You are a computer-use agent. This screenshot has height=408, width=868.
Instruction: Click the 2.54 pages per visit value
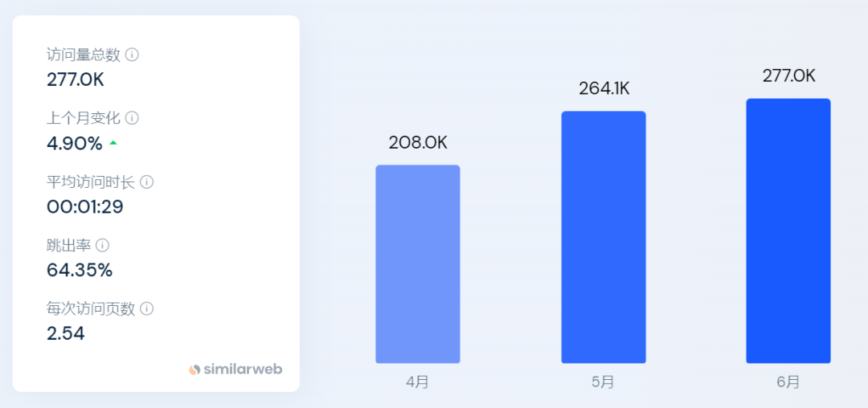click(x=66, y=333)
